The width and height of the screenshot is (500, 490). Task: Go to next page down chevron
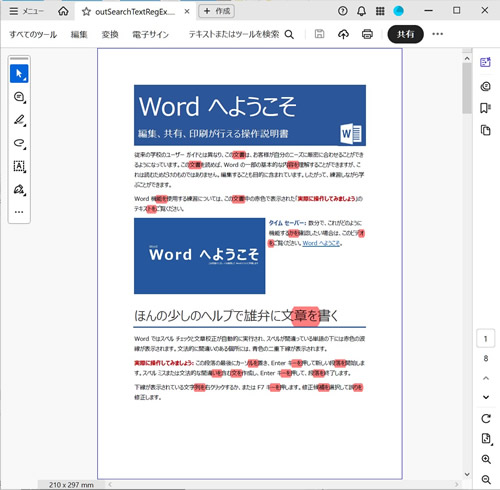[486, 397]
